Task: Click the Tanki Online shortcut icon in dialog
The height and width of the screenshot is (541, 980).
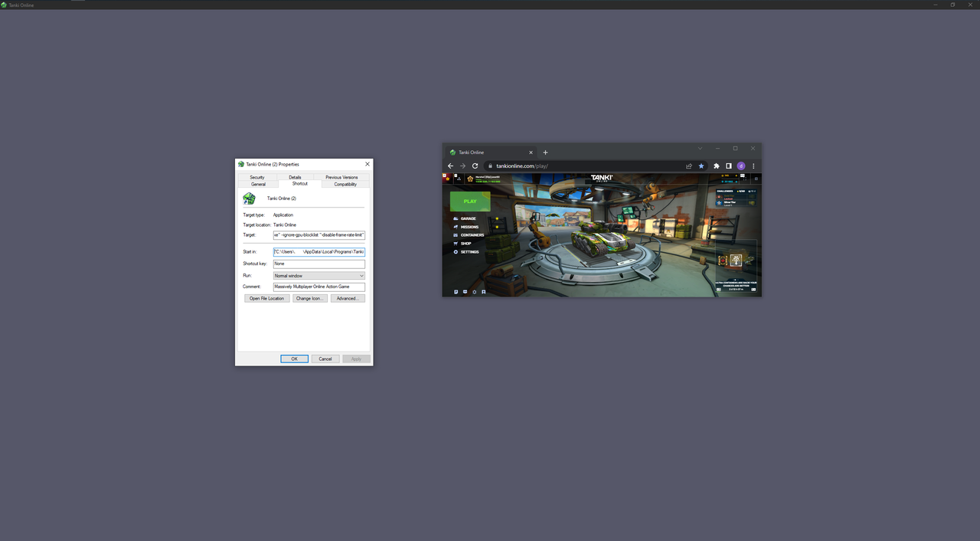Action: 249,198
